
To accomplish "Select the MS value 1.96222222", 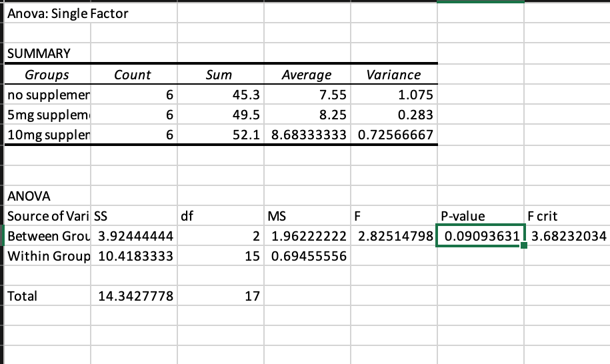I will tap(307, 236).
